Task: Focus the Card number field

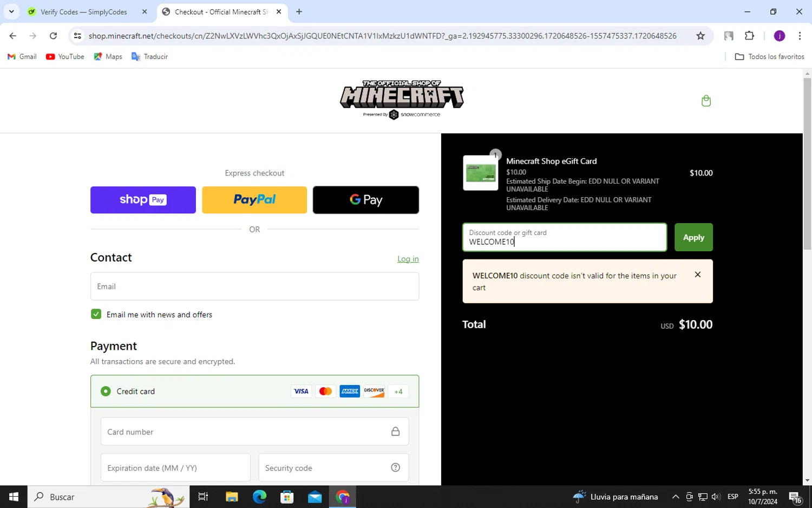Action: (254, 432)
